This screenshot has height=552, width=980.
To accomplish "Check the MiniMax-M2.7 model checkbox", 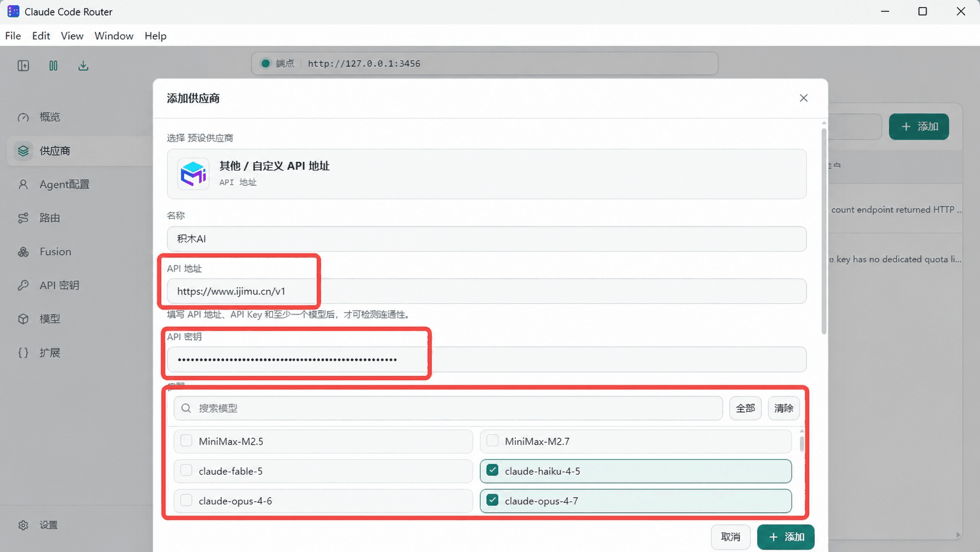I will (492, 441).
